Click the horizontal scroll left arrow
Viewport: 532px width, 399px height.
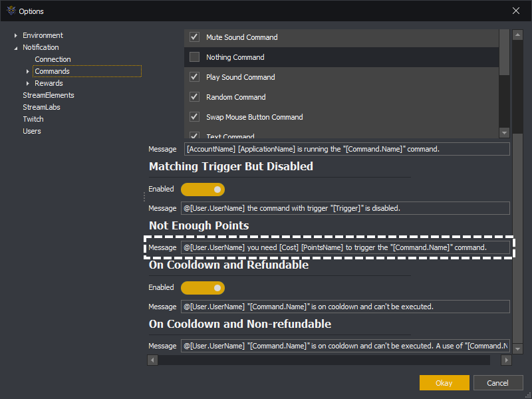pyautogui.click(x=152, y=360)
